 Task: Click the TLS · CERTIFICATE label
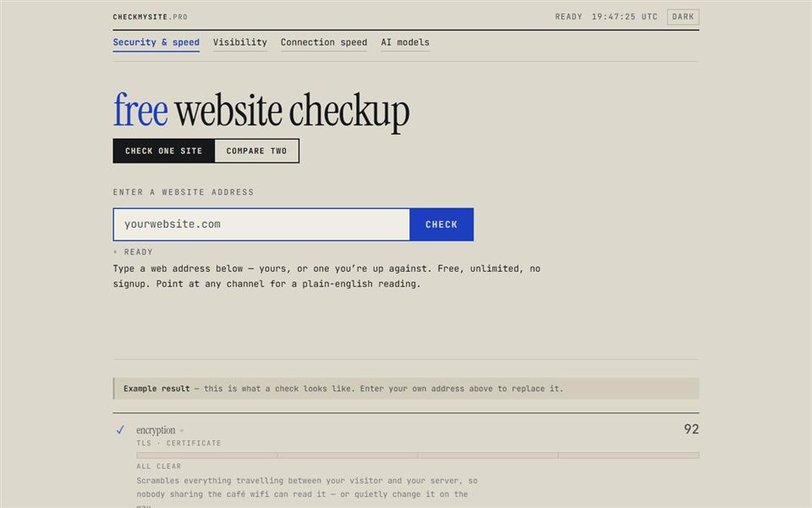(x=178, y=443)
